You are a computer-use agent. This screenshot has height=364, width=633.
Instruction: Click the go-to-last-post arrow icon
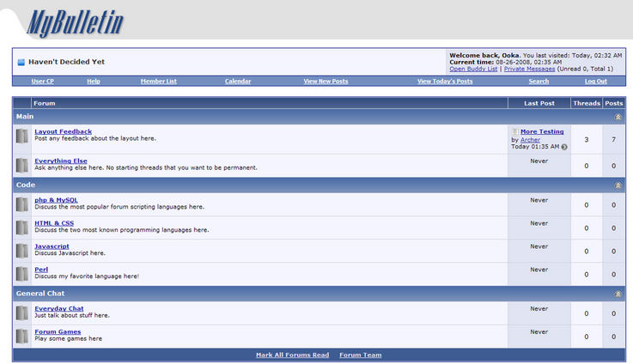click(x=564, y=147)
